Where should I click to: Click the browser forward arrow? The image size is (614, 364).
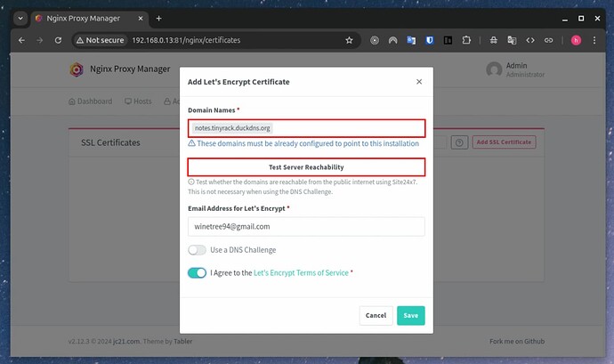click(x=39, y=40)
